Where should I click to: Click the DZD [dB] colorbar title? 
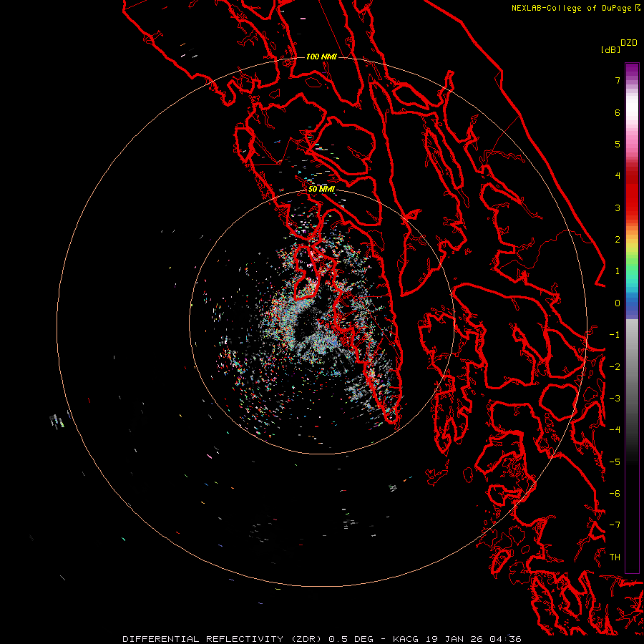[x=619, y=46]
